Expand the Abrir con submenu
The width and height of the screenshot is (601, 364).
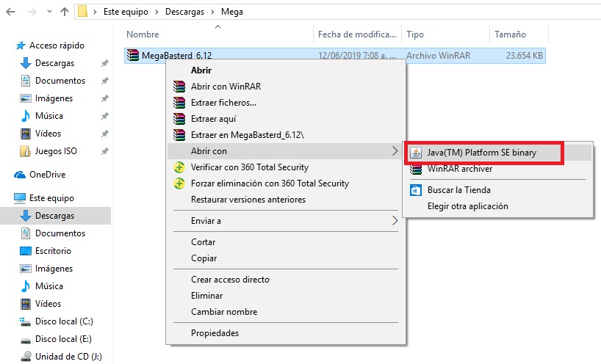pyautogui.click(x=286, y=151)
